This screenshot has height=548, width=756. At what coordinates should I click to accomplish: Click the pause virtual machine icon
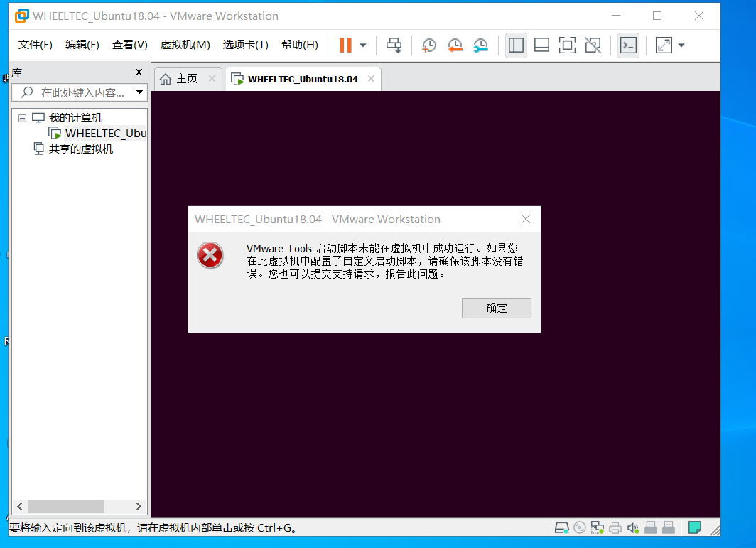click(345, 45)
